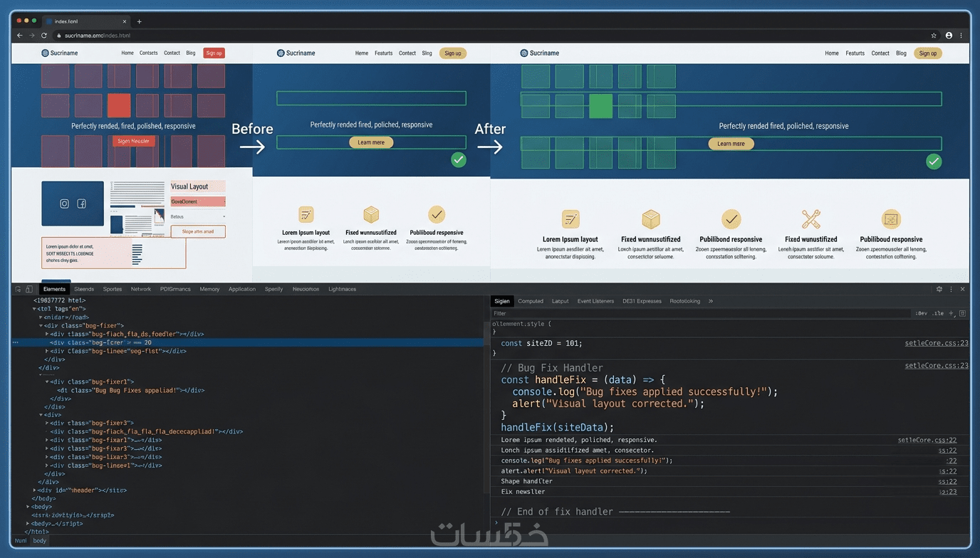Image resolution: width=980 pixels, height=558 pixels.
Task: Show more Styles pane tabs with chevron
Action: [711, 301]
